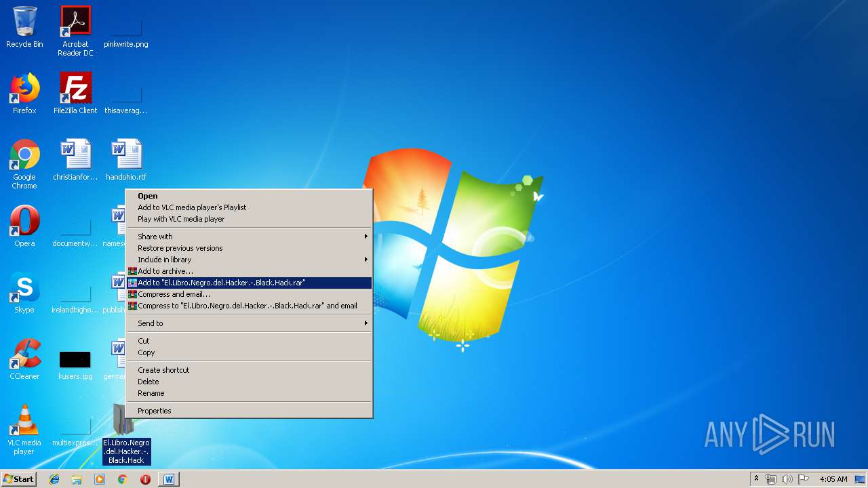The height and width of the screenshot is (488, 868).
Task: Choose Rename from context menu
Action: (x=250, y=393)
